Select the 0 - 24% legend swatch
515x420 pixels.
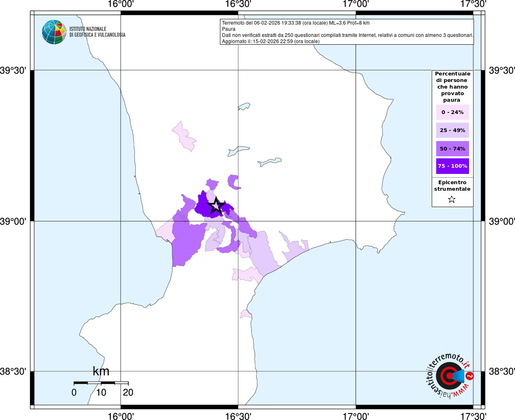(452, 112)
